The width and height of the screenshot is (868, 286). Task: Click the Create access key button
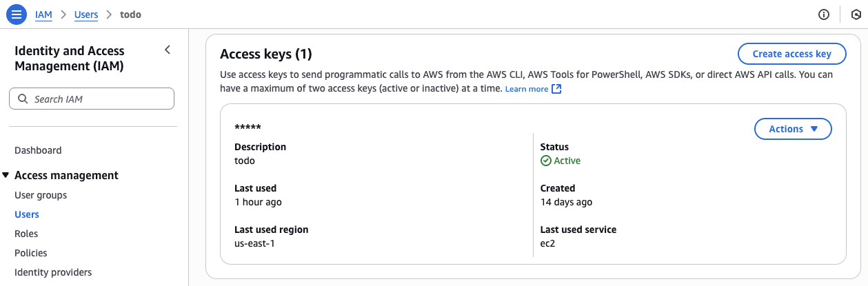791,54
